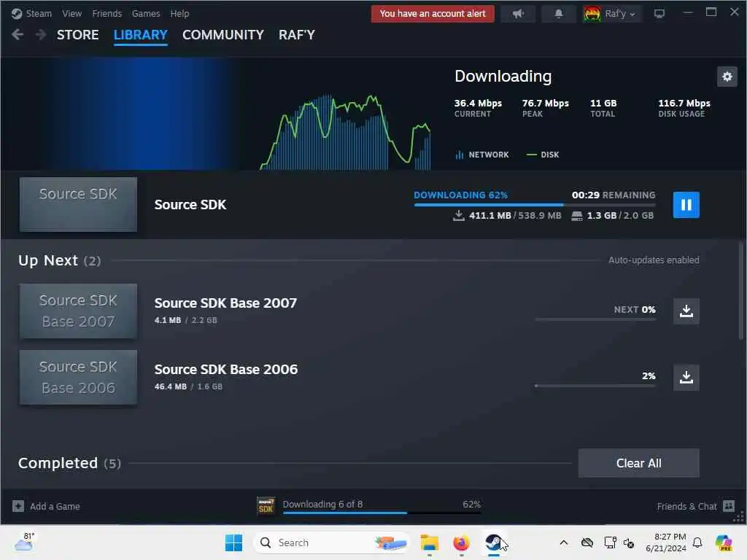Open the Copilot preview icon
747x560 pixels.
click(x=724, y=542)
